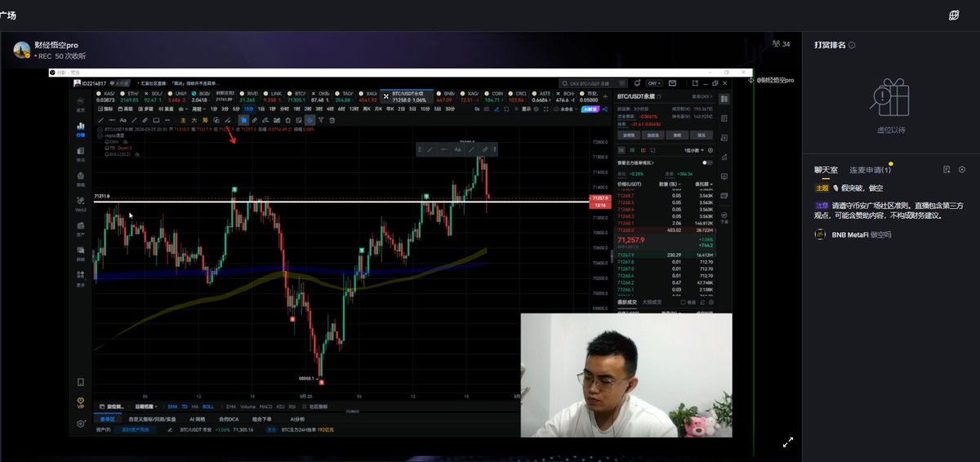Open the 更多 more icon in left sidebar

pos(81,280)
